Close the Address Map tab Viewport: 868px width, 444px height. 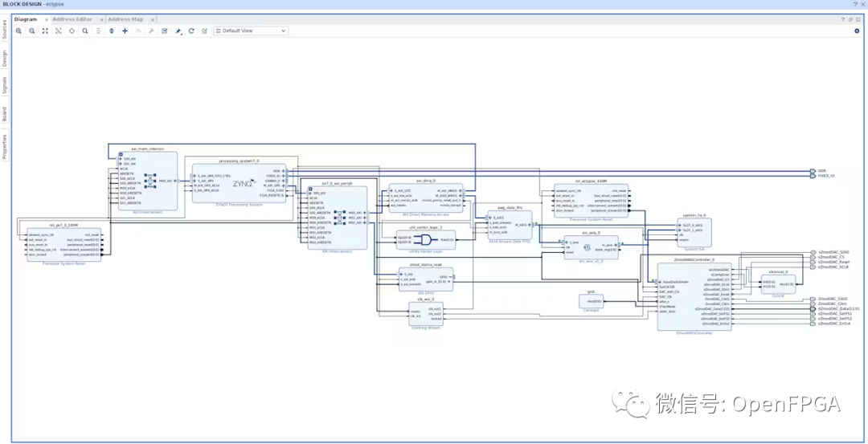click(153, 19)
